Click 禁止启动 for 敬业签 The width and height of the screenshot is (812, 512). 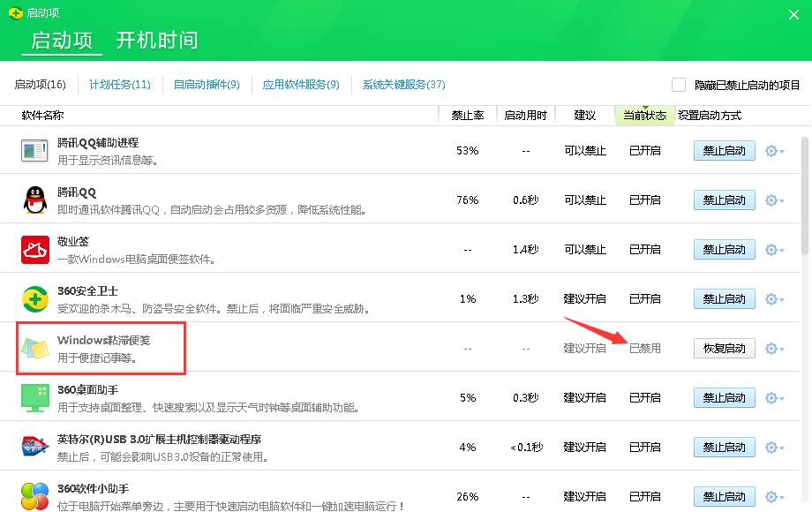724,250
